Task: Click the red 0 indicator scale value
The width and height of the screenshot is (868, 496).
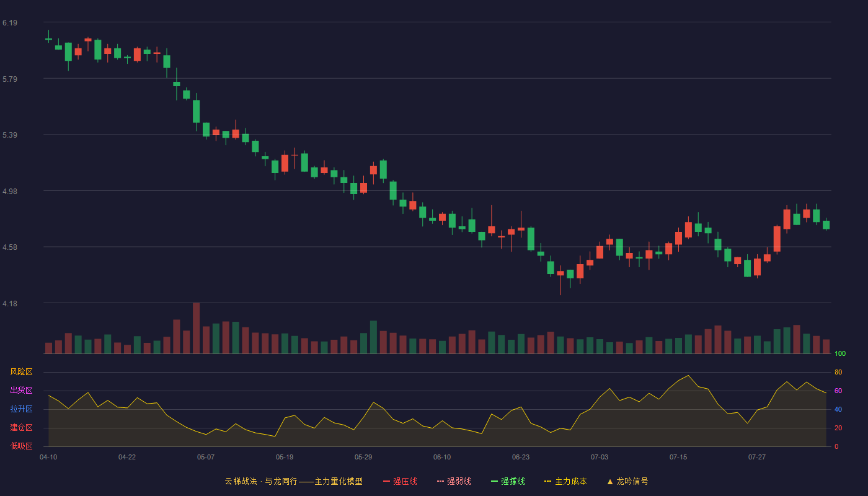Action: pos(836,447)
